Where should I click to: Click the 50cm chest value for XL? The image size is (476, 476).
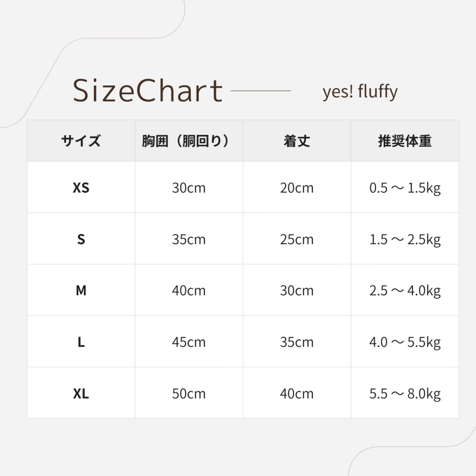(189, 393)
